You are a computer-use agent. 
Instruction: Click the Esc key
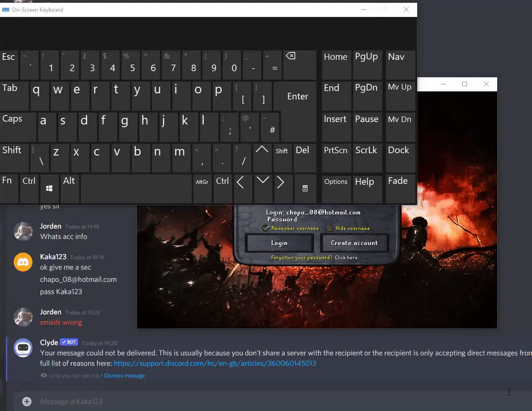pyautogui.click(x=9, y=65)
